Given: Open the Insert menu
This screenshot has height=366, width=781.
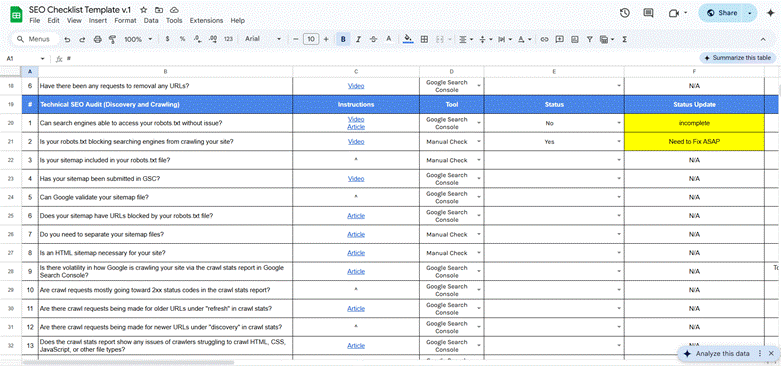Looking at the screenshot, I should [x=98, y=21].
